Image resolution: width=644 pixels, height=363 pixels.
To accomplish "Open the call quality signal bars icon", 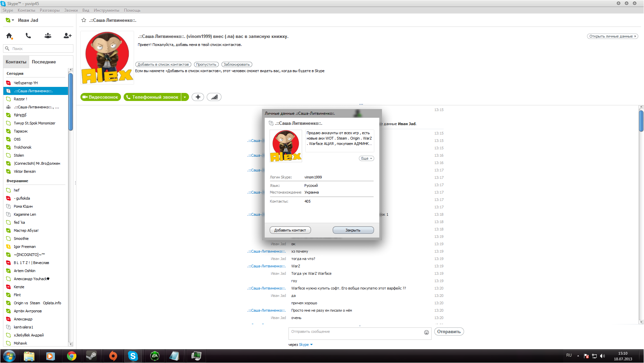I will (x=214, y=97).
